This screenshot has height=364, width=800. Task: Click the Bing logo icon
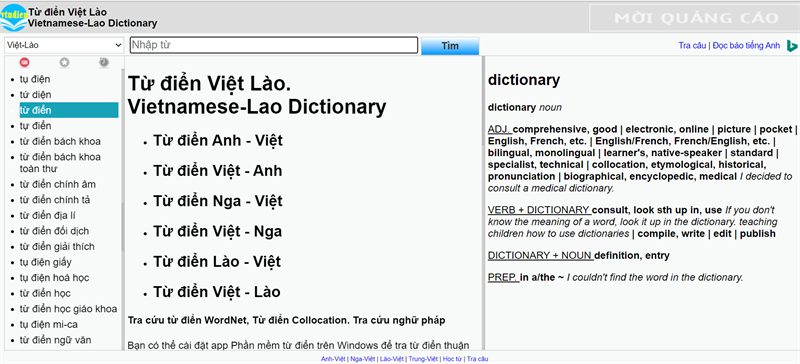[791, 46]
